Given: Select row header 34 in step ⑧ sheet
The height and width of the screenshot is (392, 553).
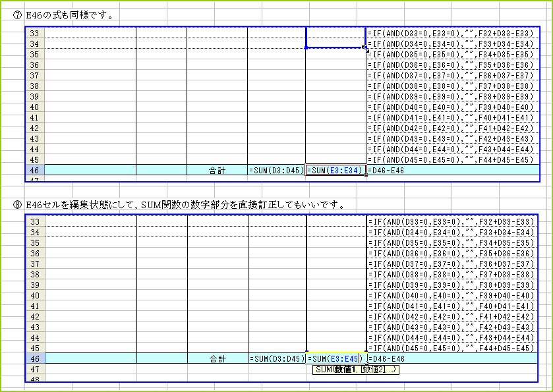Looking at the screenshot, I should point(36,233).
